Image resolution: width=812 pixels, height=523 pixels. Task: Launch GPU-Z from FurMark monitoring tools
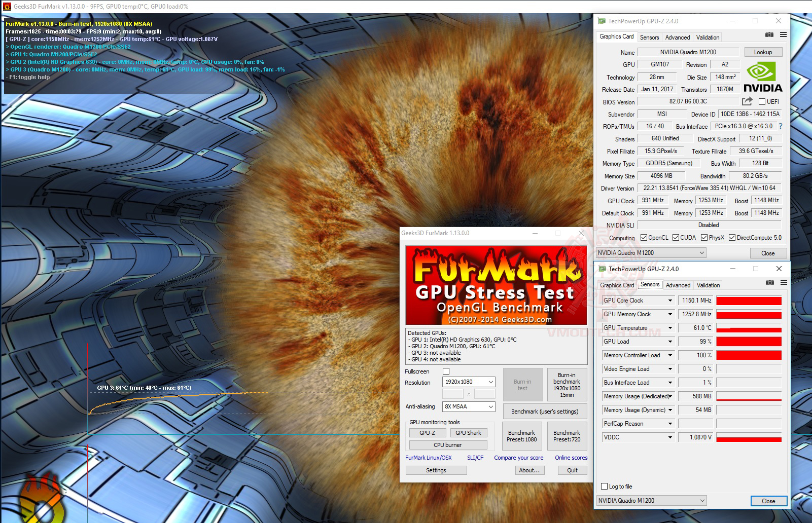tap(427, 433)
